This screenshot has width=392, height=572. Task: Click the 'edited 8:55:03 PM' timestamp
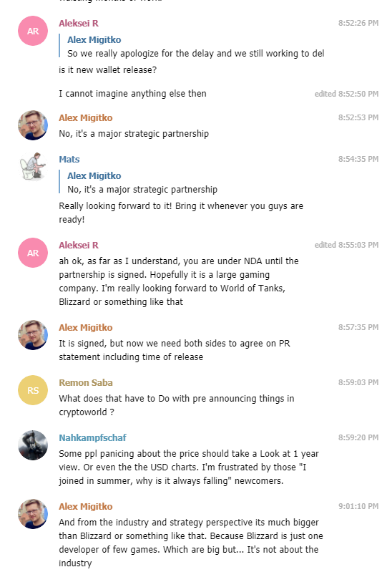coord(346,245)
